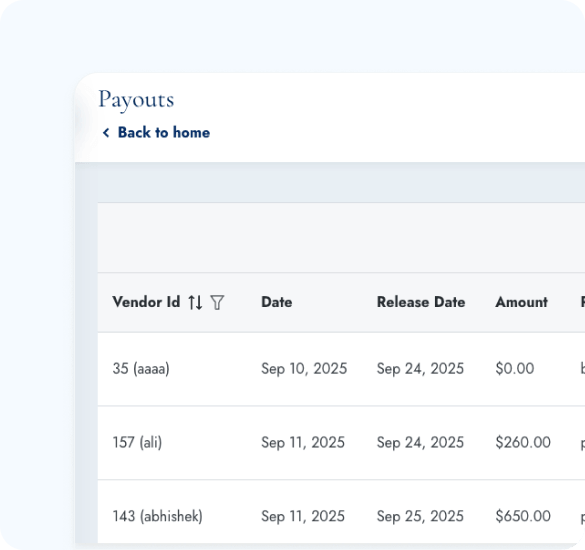Screen dimensions: 585x550
Task: Click the Sep 25, 2025 release date
Action: (x=420, y=516)
